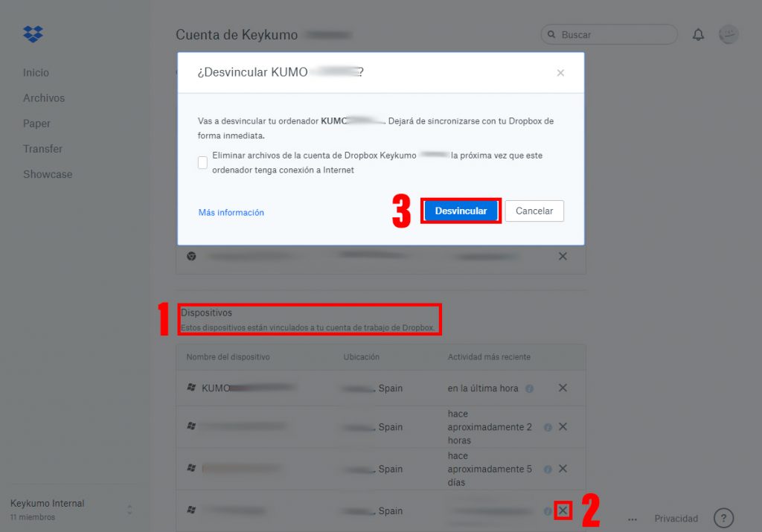Click the KUMO device name in the table

click(x=249, y=388)
